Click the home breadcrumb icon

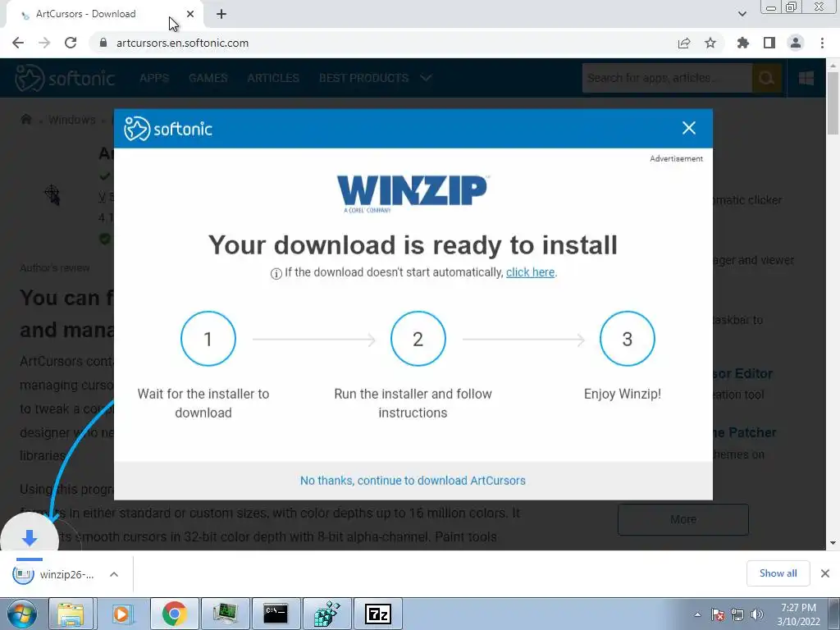pos(25,119)
